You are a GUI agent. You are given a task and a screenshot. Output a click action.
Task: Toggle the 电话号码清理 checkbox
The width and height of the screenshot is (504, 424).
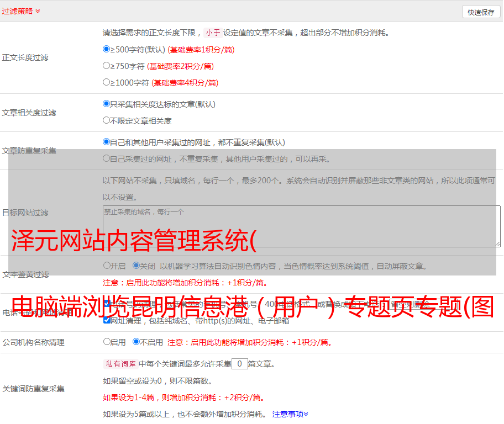coord(107,303)
